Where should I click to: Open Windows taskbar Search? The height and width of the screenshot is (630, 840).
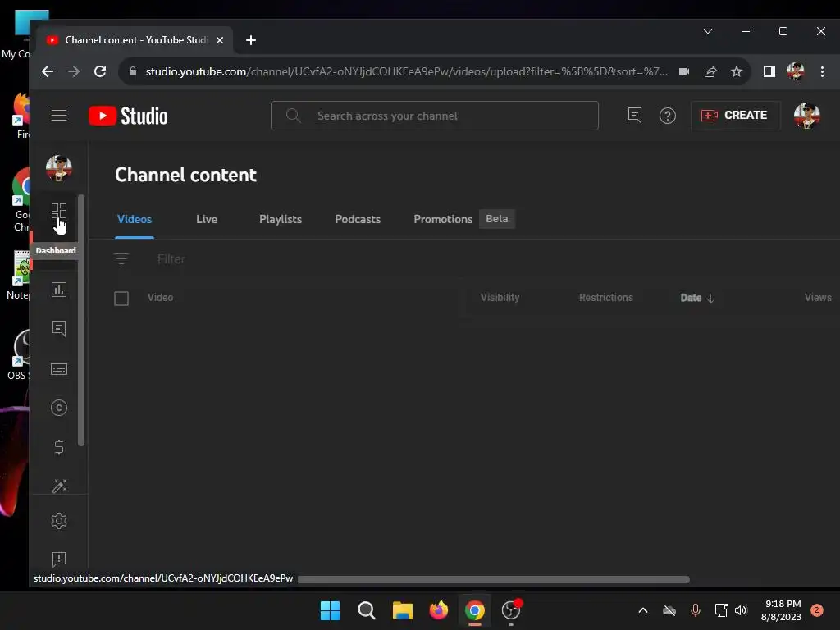click(367, 610)
